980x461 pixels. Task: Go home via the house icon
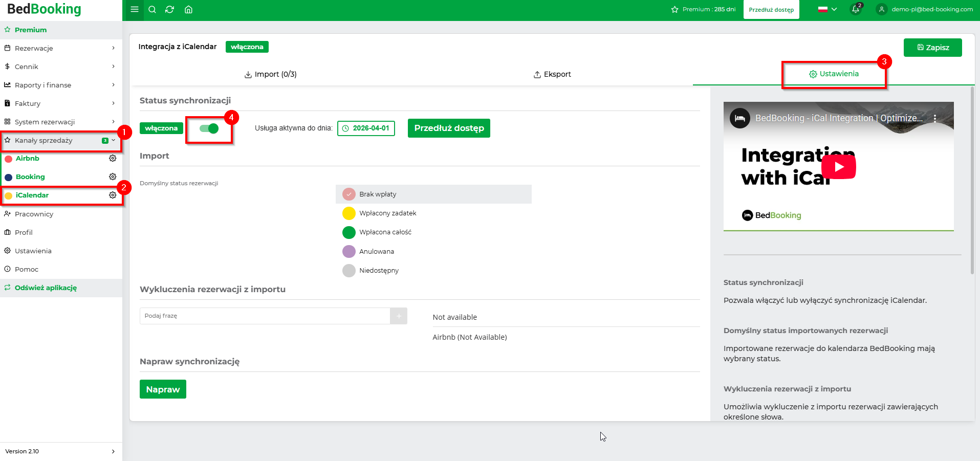tap(188, 9)
